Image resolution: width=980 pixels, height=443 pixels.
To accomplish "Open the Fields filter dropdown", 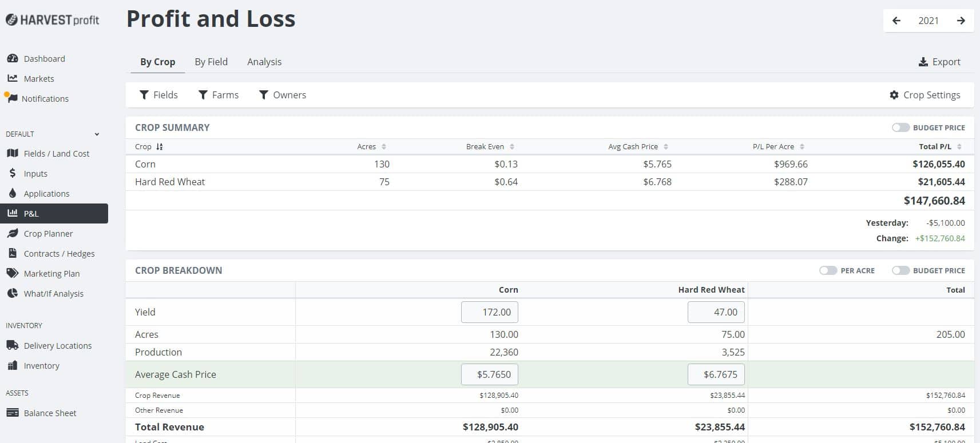I will [x=158, y=95].
